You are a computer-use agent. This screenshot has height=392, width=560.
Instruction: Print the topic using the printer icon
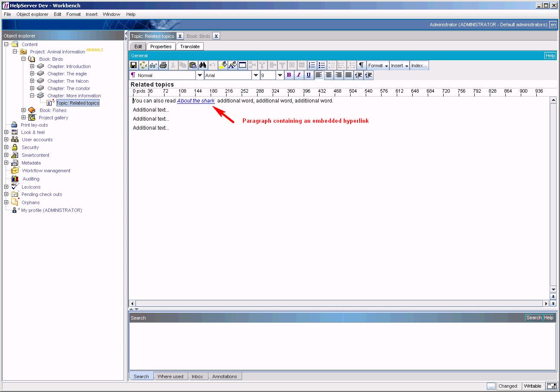tap(163, 65)
